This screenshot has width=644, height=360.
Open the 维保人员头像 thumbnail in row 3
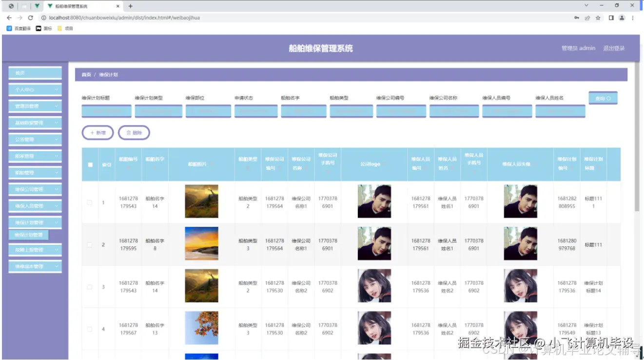pos(521,286)
